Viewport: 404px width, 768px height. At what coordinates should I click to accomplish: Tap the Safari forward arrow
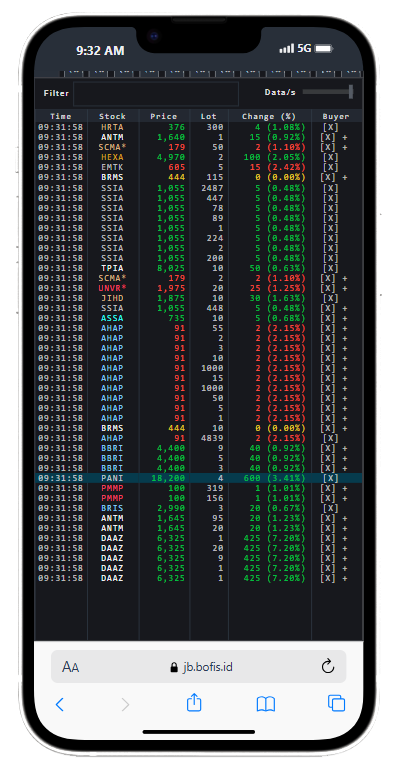coord(125,704)
